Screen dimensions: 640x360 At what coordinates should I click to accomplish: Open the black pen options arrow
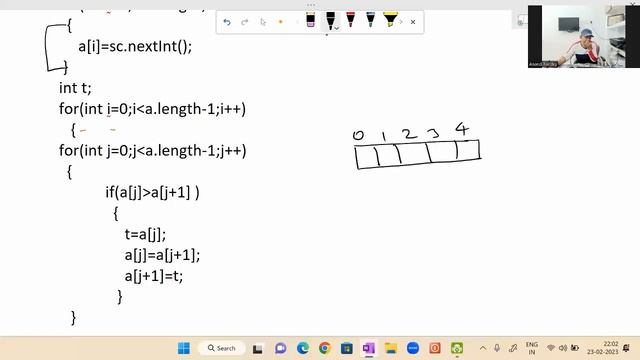[337, 28]
